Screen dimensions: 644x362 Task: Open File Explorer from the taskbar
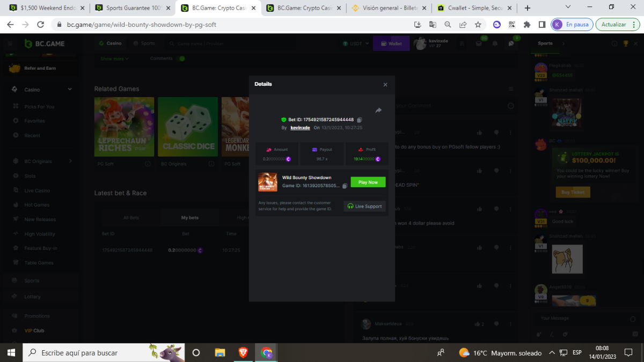[219, 352]
